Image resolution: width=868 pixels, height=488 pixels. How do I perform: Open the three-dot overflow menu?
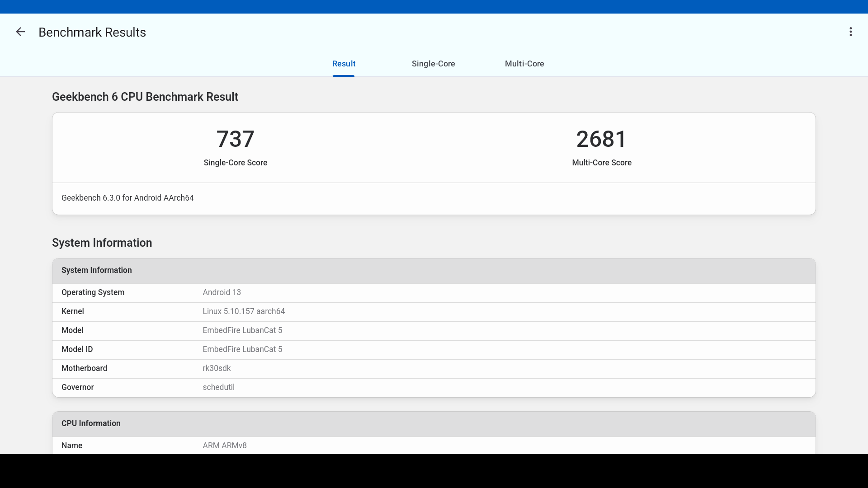(850, 32)
